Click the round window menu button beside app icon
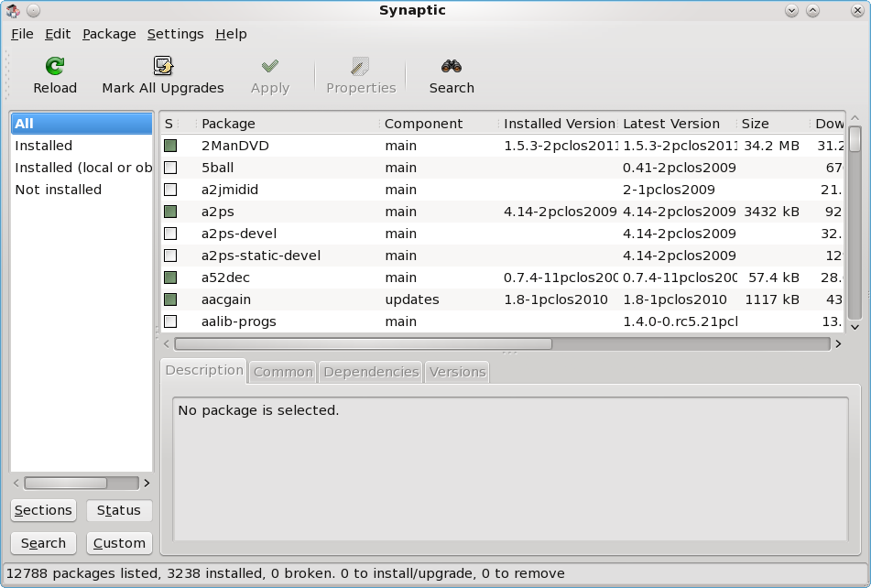Screen dimensions: 871x588 [33, 10]
